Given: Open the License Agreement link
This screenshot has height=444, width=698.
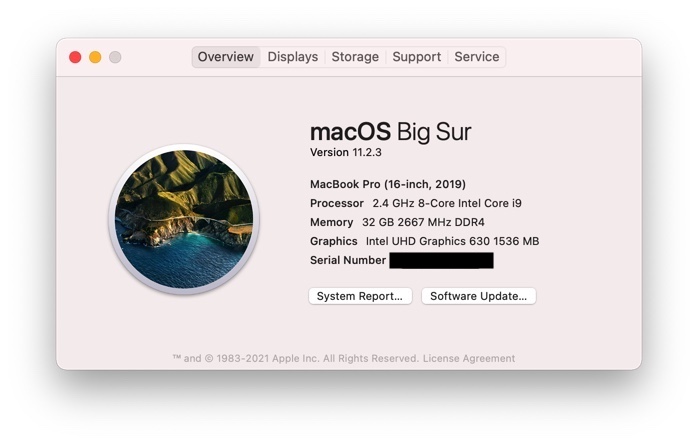Looking at the screenshot, I should tap(469, 358).
